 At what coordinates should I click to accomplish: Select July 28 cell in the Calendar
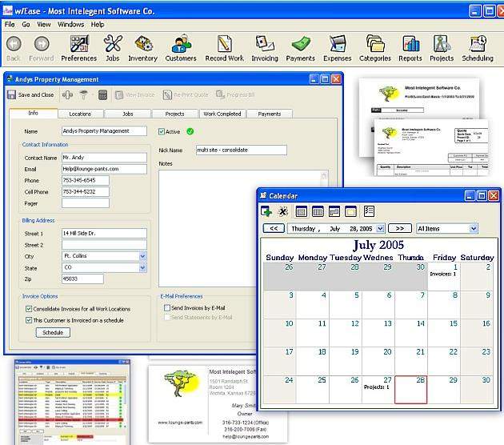pos(410,389)
